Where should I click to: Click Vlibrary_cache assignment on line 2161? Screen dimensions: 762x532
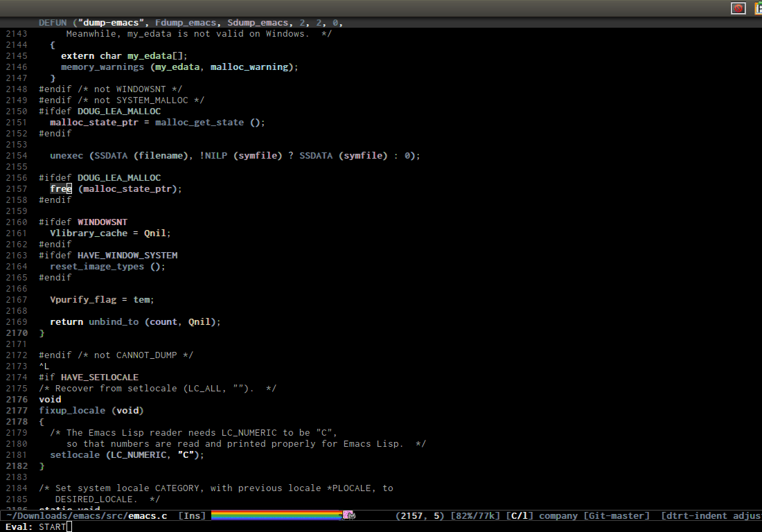(110, 233)
